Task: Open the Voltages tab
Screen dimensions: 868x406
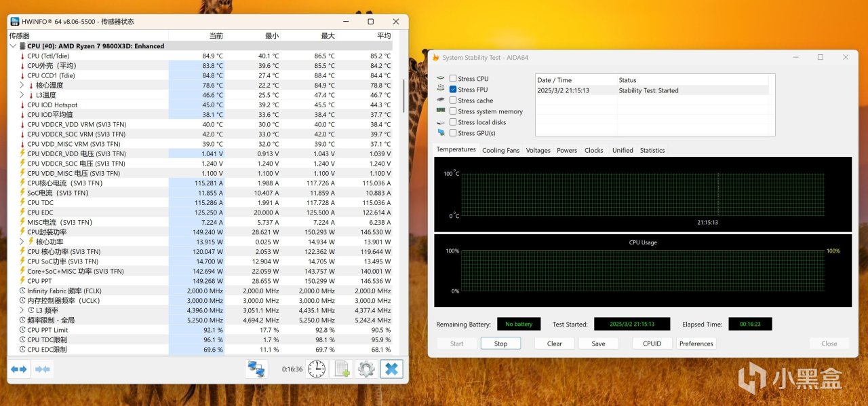Action: [x=538, y=150]
